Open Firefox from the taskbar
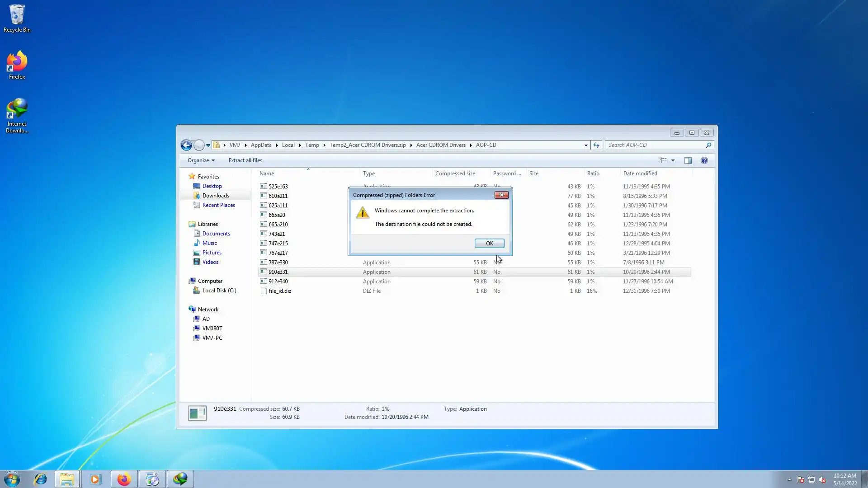The image size is (868, 488). 124,479
